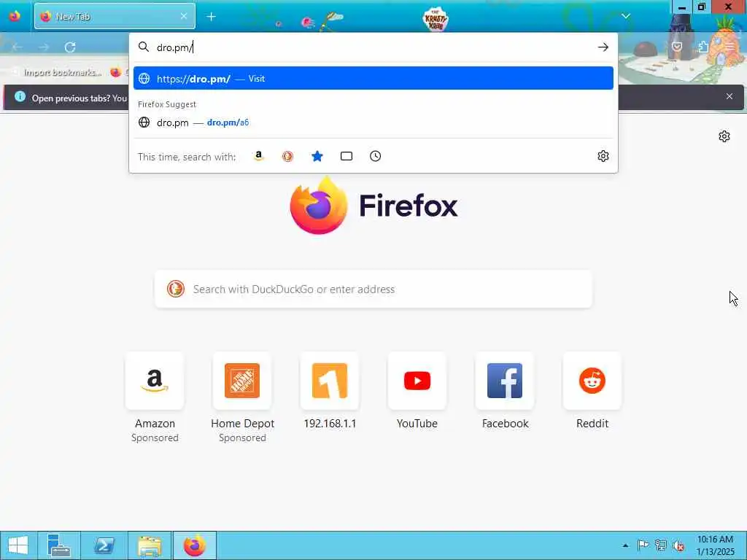This screenshot has width=747, height=560.
Task: Go forward to the next page
Action: point(44,47)
